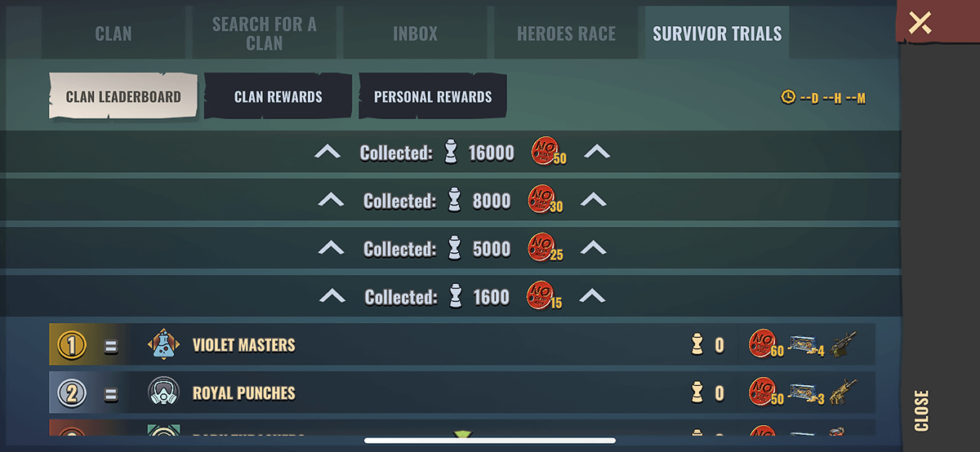980x452 pixels.
Task: Click the trophy icon beside 8000 collected
Action: click(x=455, y=201)
